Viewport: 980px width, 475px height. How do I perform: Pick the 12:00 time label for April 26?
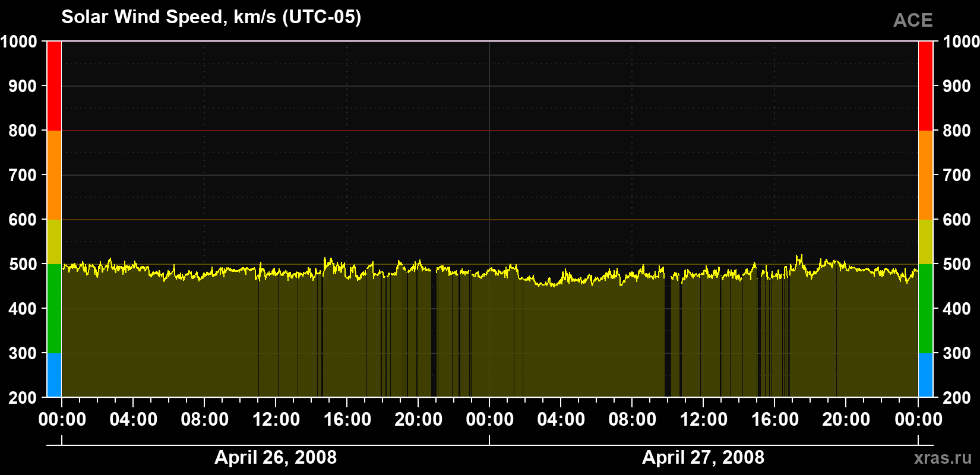[276, 420]
